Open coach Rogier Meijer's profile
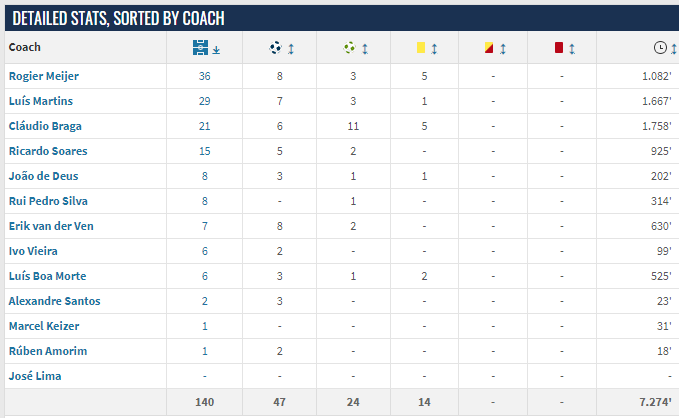The image size is (679, 418). pos(44,76)
